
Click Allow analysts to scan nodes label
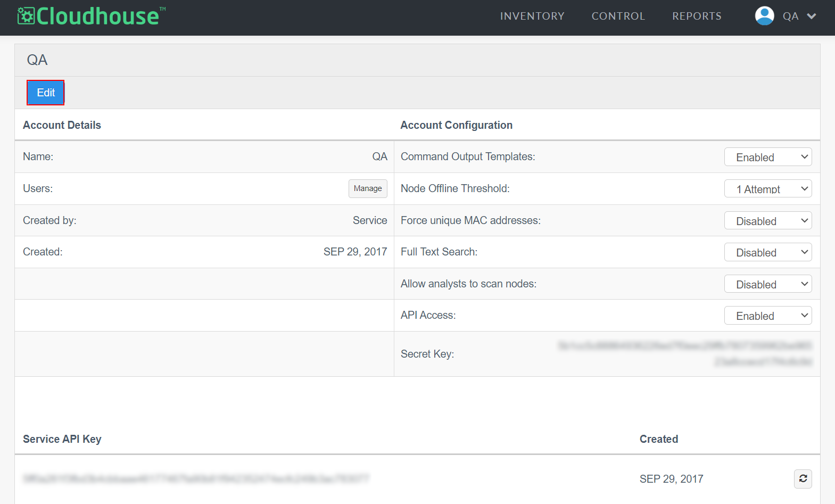468,284
